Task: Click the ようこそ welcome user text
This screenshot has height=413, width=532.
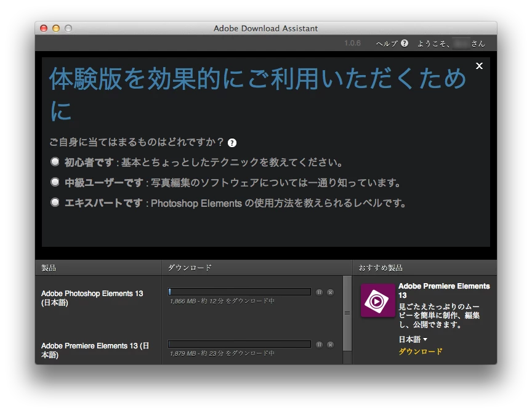Action: click(451, 44)
